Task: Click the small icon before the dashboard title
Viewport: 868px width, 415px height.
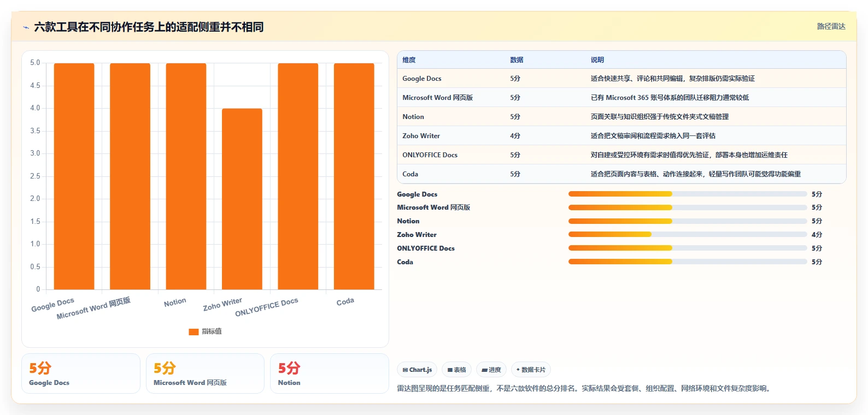Action: tap(26, 27)
